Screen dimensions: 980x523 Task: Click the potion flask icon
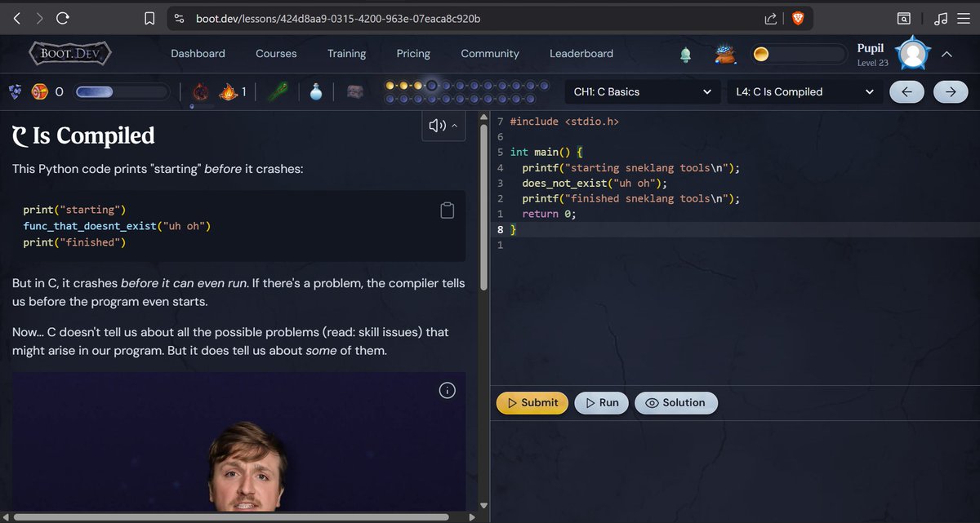click(316, 91)
